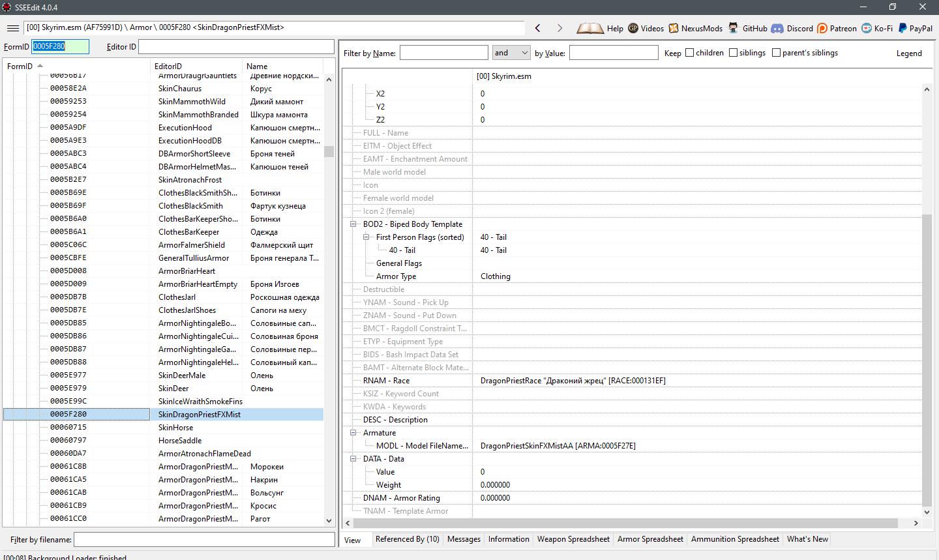Collapse the BOD2 - Biped Body Template node
Image resolution: width=939 pixels, height=560 pixels.
click(353, 224)
